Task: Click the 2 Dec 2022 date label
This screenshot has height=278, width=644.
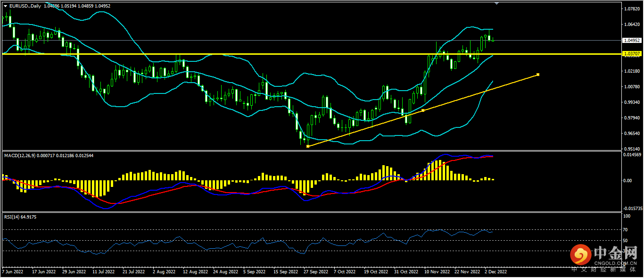Action: point(495,272)
